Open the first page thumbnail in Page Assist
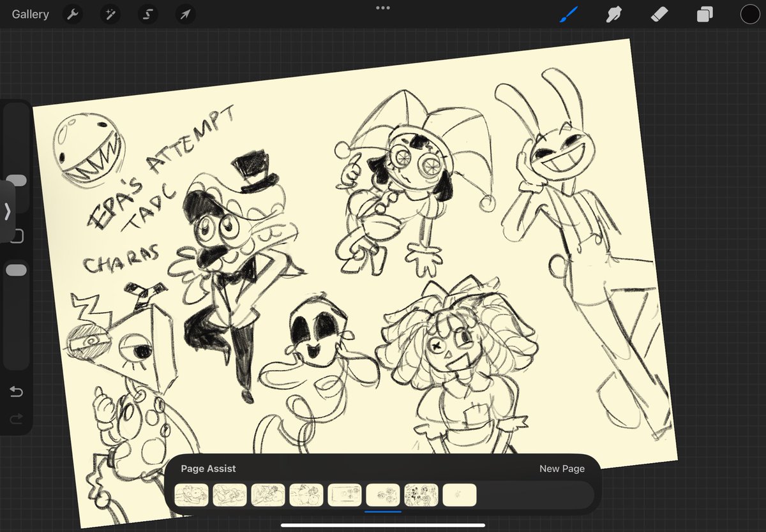This screenshot has height=532, width=766. click(x=191, y=495)
